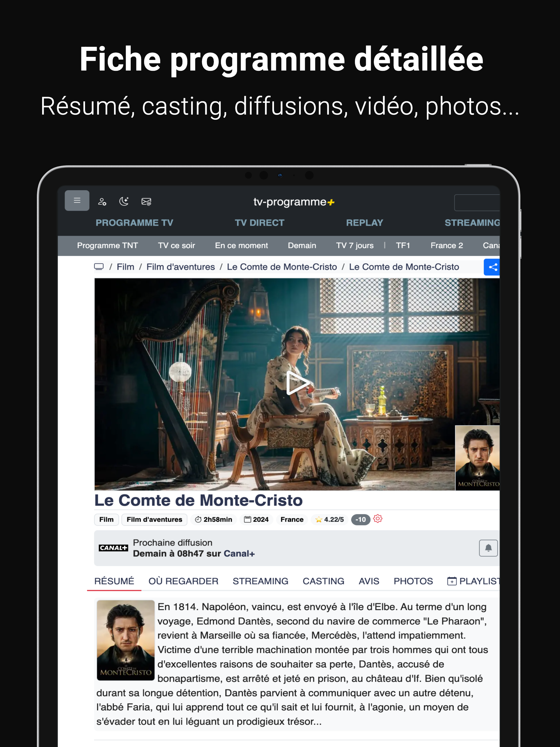This screenshot has height=747, width=560.
Task: Select the AVIS tab
Action: point(369,581)
